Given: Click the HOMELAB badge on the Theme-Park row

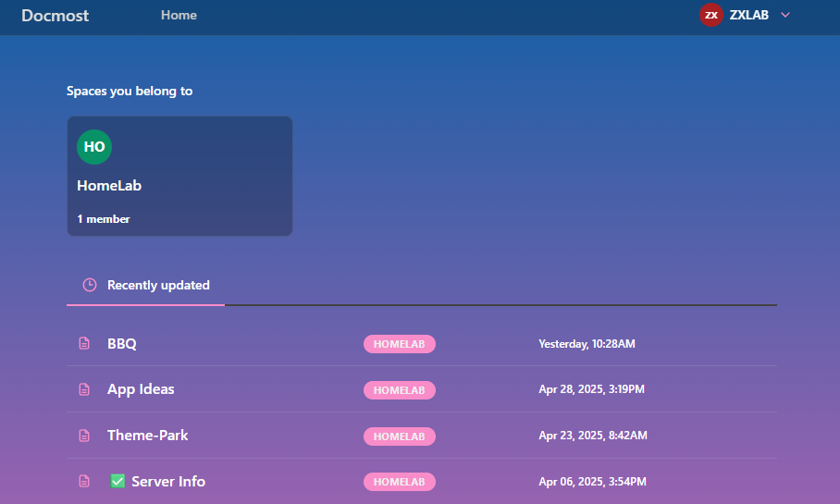Looking at the screenshot, I should [399, 436].
